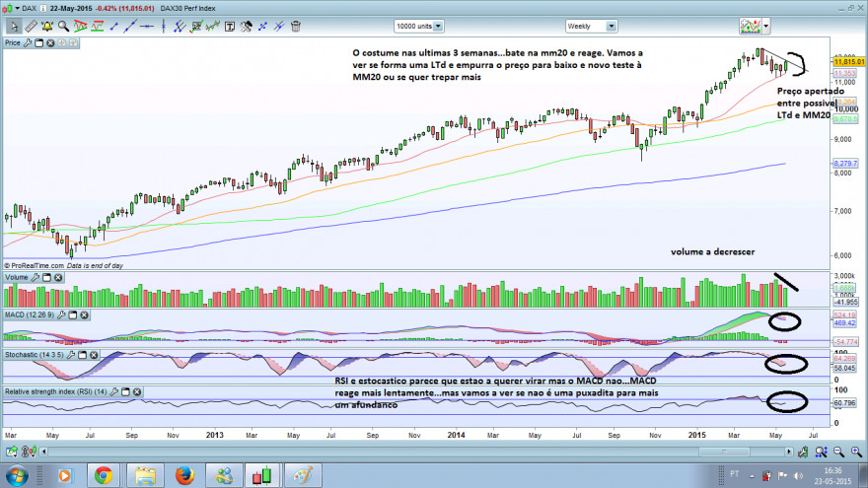868x488 pixels.
Task: Open ProRealTime candlestick app on taskbar
Action: [263, 475]
